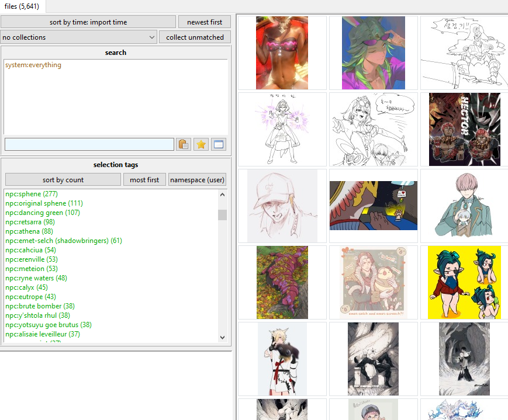Select line-art thumbnail with goggles and speech bubble
Screen dimensions: 508x420
373,129
